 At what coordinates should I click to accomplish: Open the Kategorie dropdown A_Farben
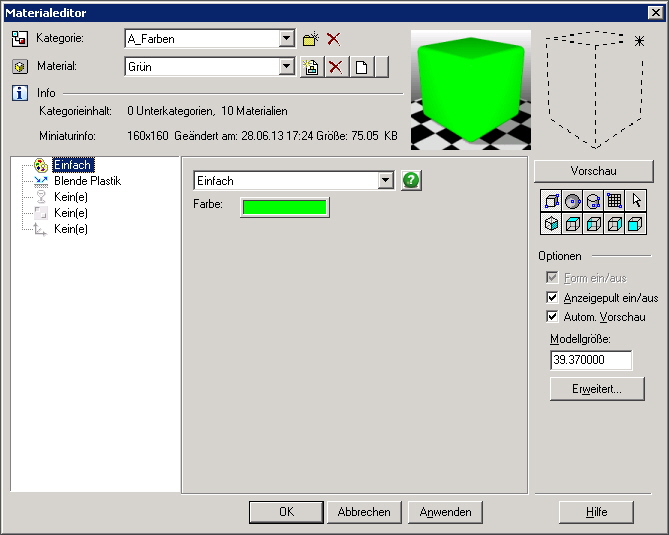click(x=287, y=39)
